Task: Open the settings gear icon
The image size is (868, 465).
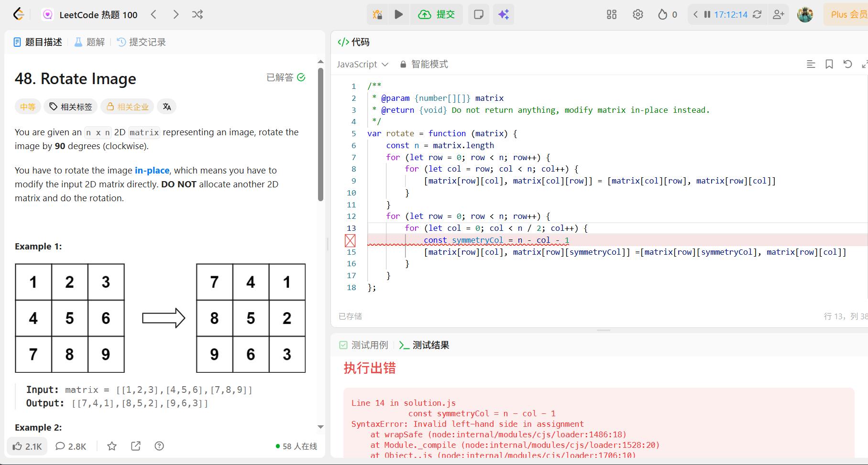Action: [637, 14]
